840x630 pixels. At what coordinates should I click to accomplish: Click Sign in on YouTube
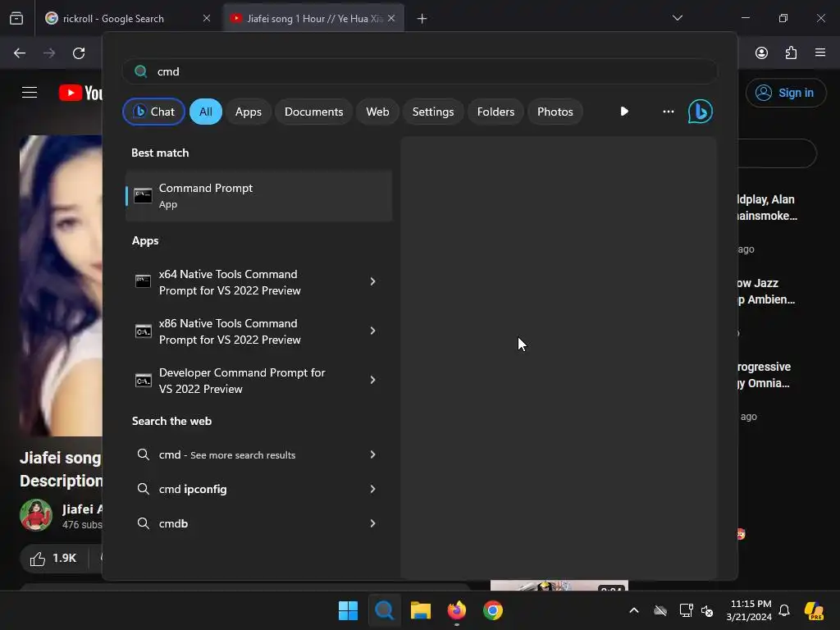point(786,93)
